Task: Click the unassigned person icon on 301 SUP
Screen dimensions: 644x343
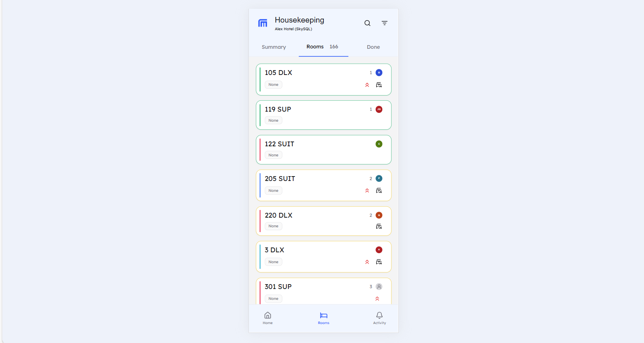Action: coord(378,287)
